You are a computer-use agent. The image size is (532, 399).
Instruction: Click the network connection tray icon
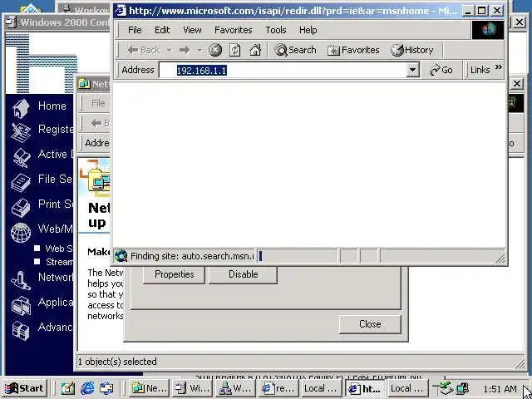[x=462, y=388]
